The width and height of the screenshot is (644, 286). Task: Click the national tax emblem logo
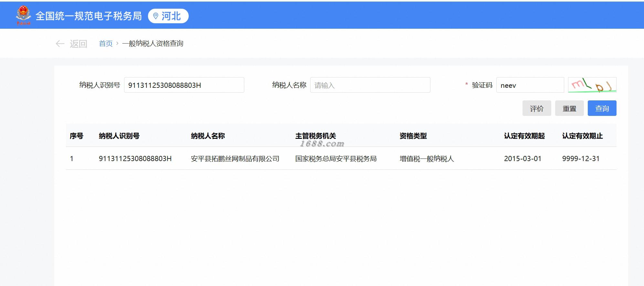coord(24,15)
